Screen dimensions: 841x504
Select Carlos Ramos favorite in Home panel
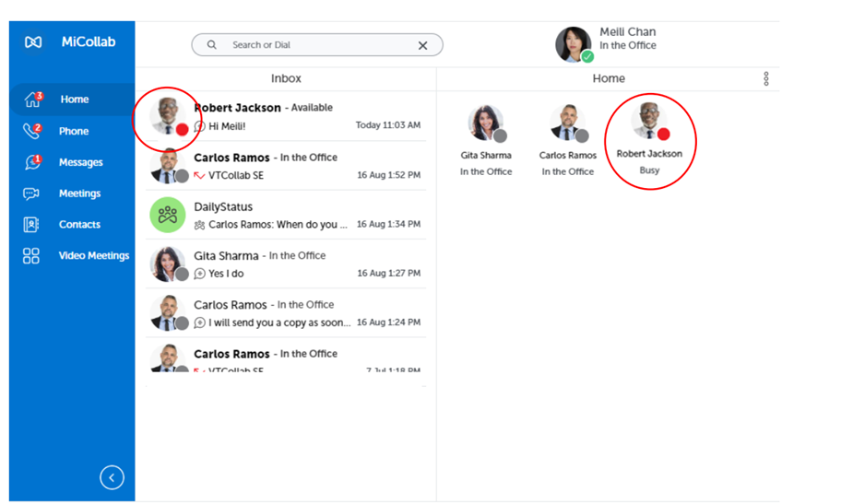[x=567, y=140]
